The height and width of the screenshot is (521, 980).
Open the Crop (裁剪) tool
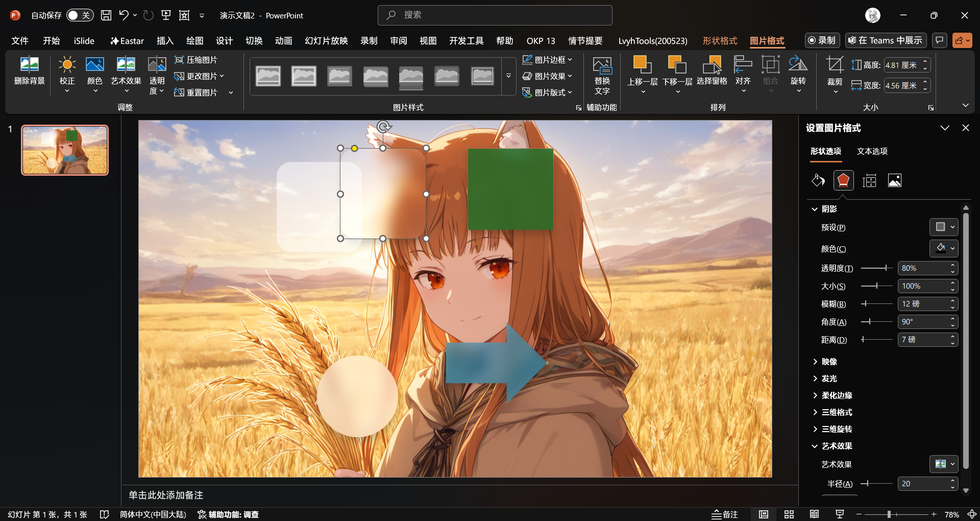835,65
